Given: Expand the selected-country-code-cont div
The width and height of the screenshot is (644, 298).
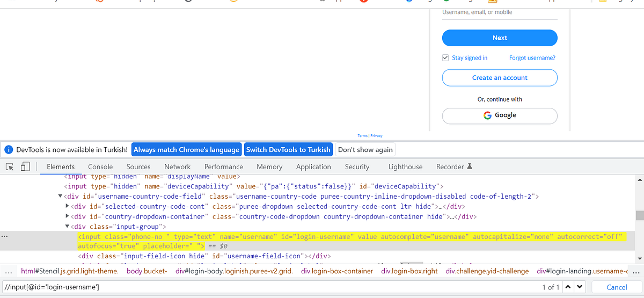Looking at the screenshot, I should [67, 207].
